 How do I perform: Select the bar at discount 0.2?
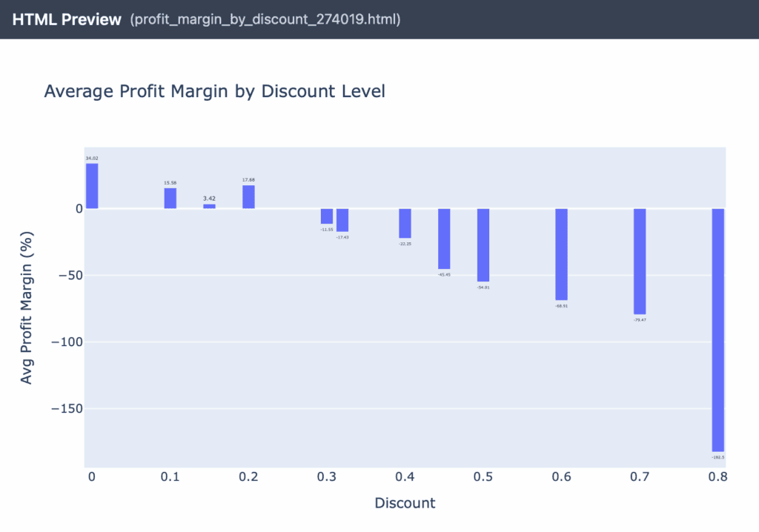(x=249, y=197)
